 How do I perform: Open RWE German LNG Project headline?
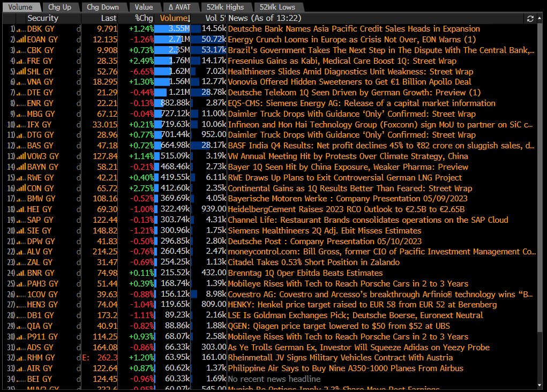[345, 178]
